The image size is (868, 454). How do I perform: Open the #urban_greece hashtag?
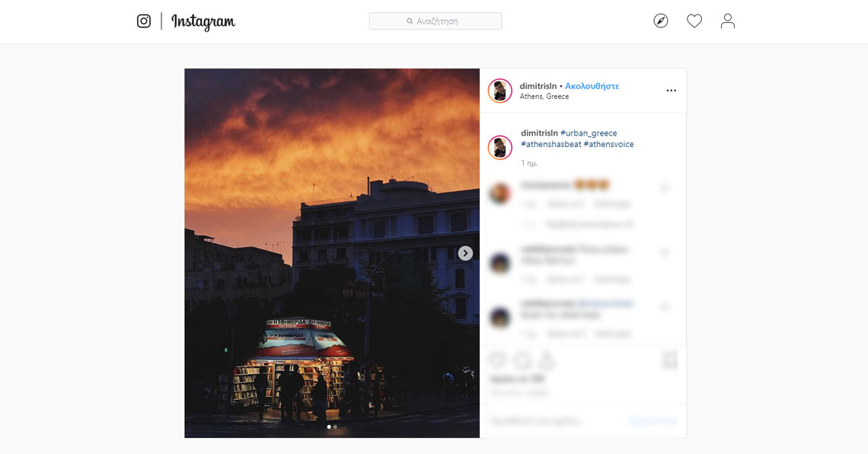point(589,133)
